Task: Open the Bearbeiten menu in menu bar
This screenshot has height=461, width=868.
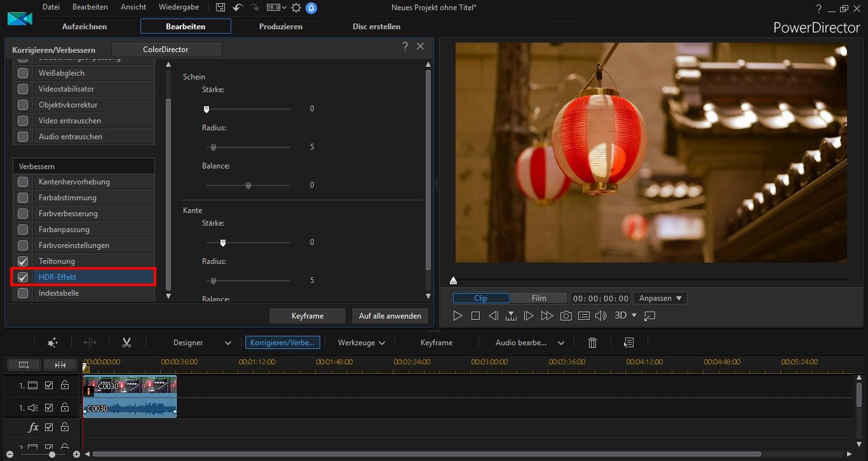Action: click(x=90, y=7)
